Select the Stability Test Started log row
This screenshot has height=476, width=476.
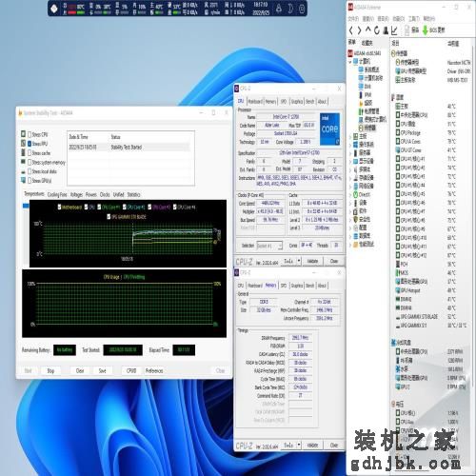coord(129,147)
